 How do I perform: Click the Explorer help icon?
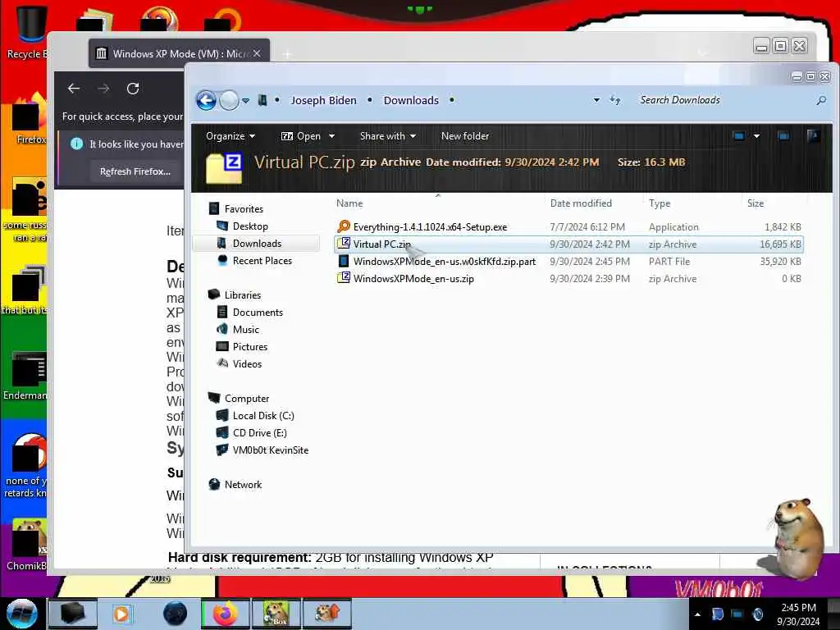[813, 136]
